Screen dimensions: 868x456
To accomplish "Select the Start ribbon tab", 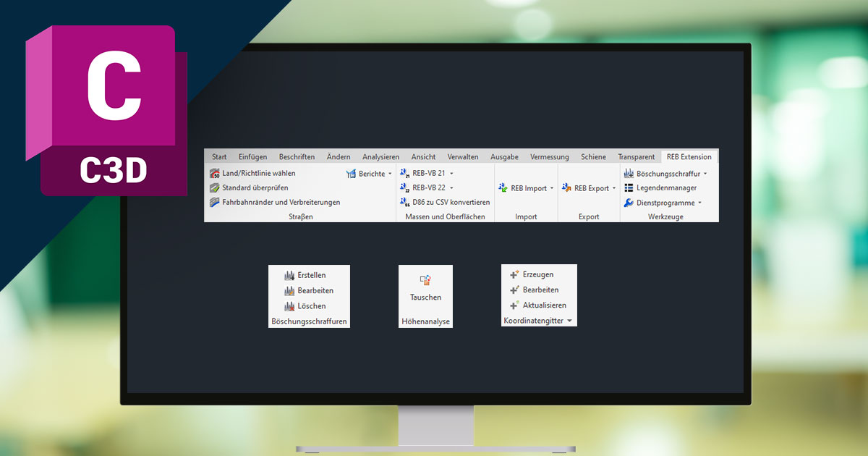I will [219, 157].
